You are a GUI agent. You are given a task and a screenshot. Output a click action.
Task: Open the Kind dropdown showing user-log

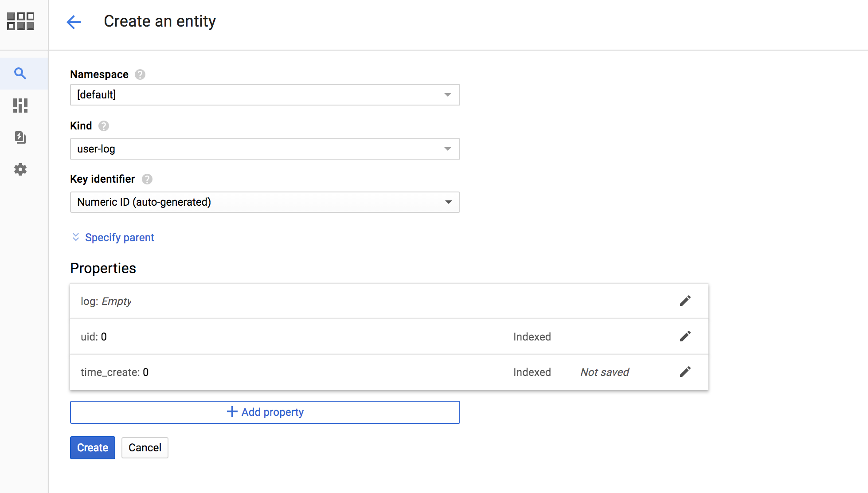pos(265,149)
